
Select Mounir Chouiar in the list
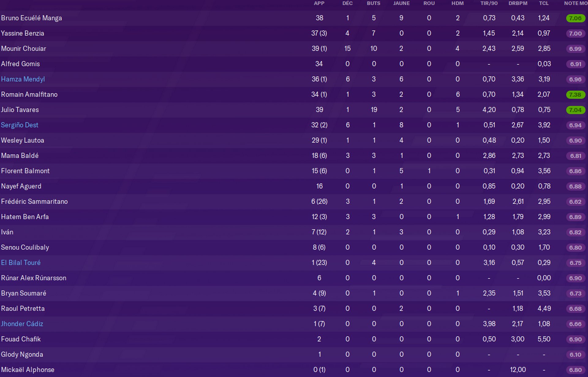click(x=24, y=49)
